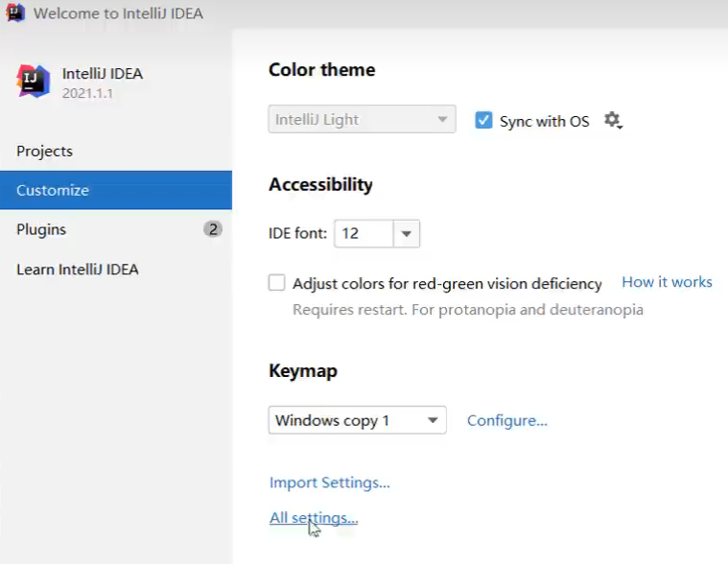The height and width of the screenshot is (564, 728).
Task: Select the Customize tab
Action: coord(116,190)
